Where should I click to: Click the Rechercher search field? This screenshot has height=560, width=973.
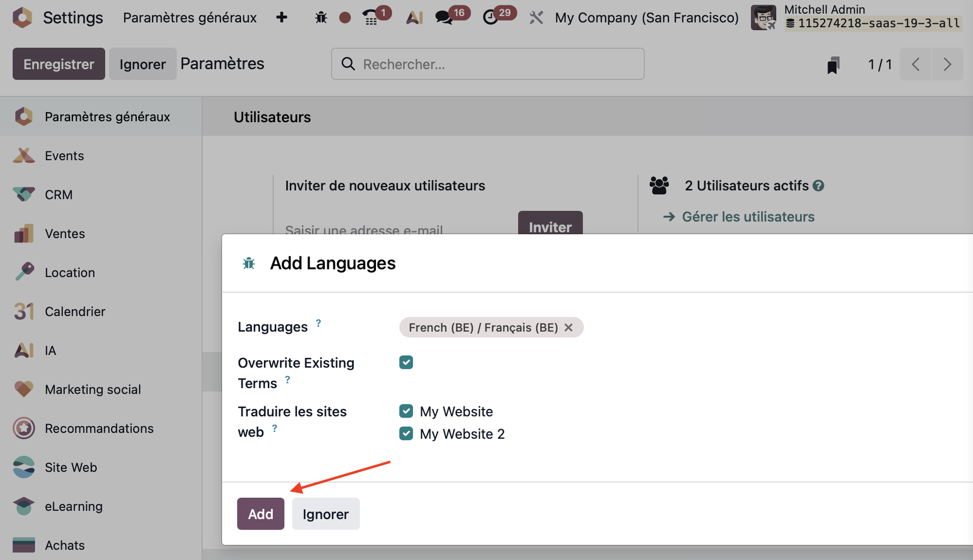[x=488, y=64]
